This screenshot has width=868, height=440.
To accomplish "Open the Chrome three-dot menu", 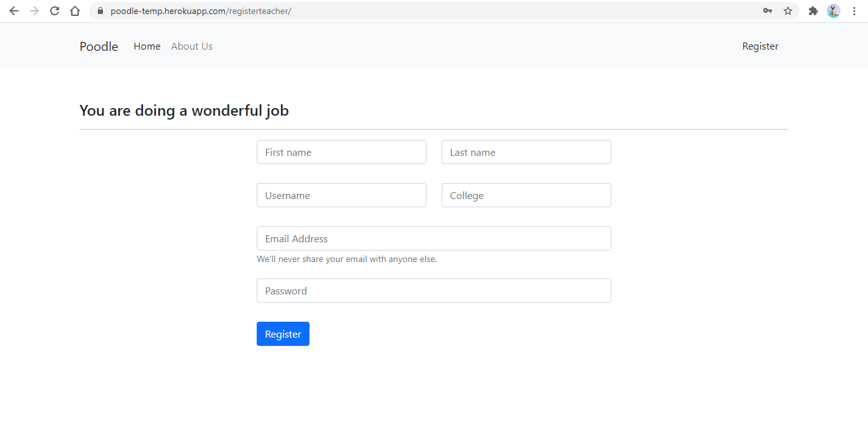I will coord(854,11).
